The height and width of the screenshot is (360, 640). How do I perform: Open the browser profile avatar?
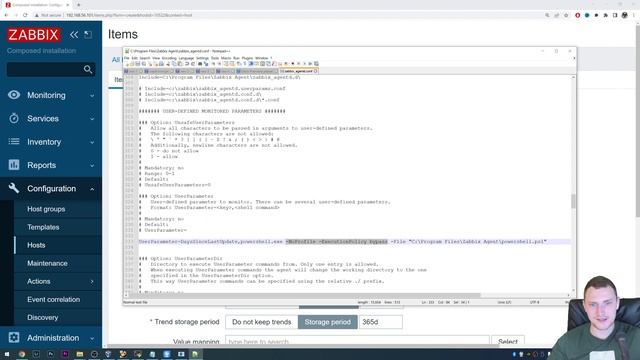[x=624, y=15]
